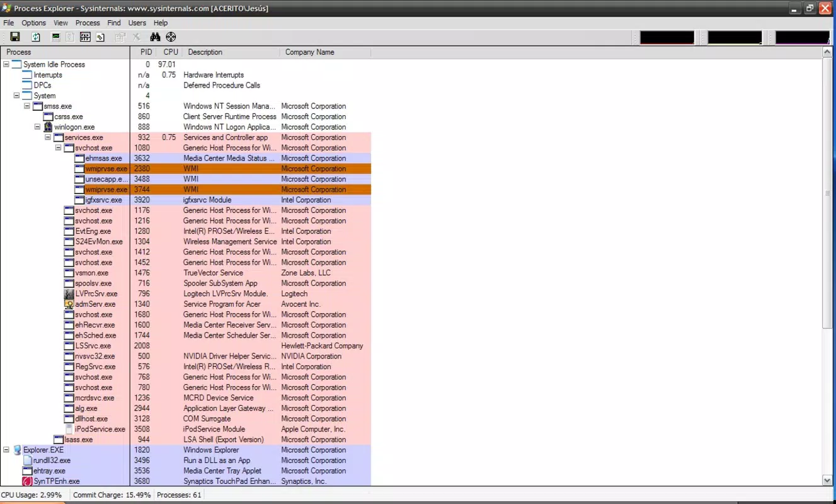Click the Explorer.EXE process icon
Screen dimensions: 836x504
[x=18, y=450]
